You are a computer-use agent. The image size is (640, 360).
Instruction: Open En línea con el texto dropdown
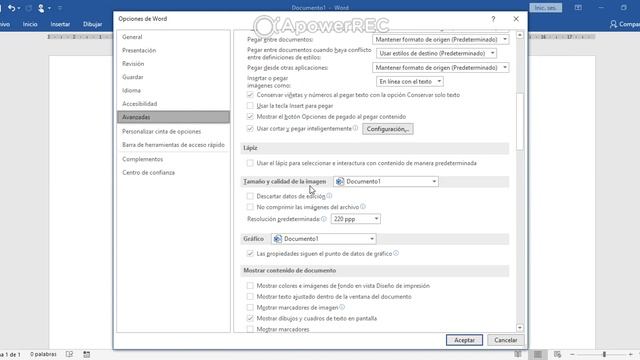coord(410,82)
